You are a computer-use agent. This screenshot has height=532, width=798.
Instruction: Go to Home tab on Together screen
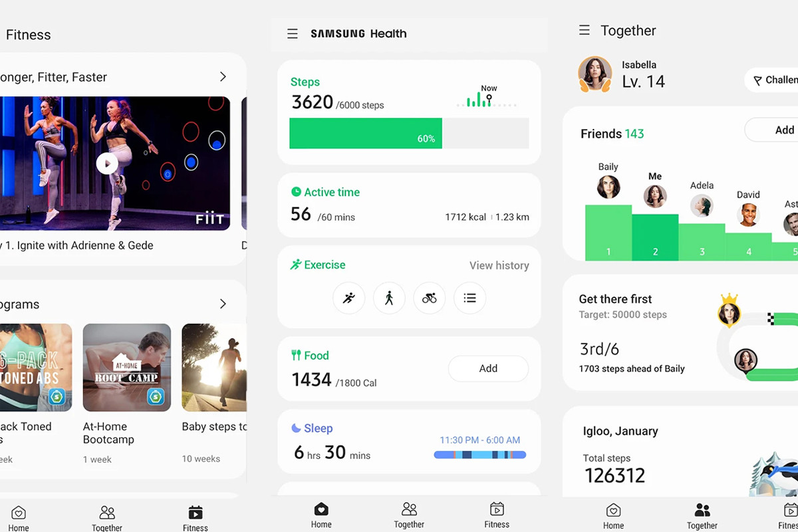click(x=613, y=516)
